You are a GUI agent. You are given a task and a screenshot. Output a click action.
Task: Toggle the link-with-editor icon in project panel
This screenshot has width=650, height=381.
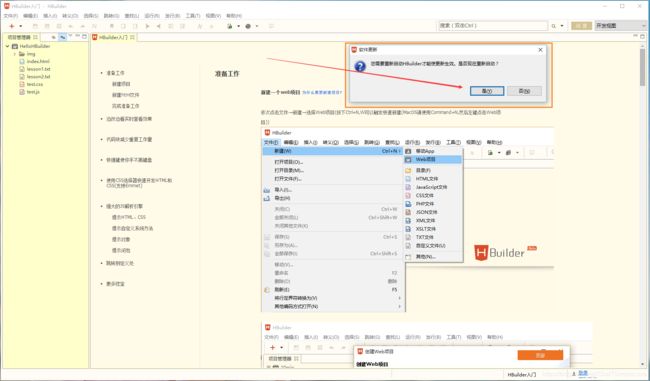point(62,37)
